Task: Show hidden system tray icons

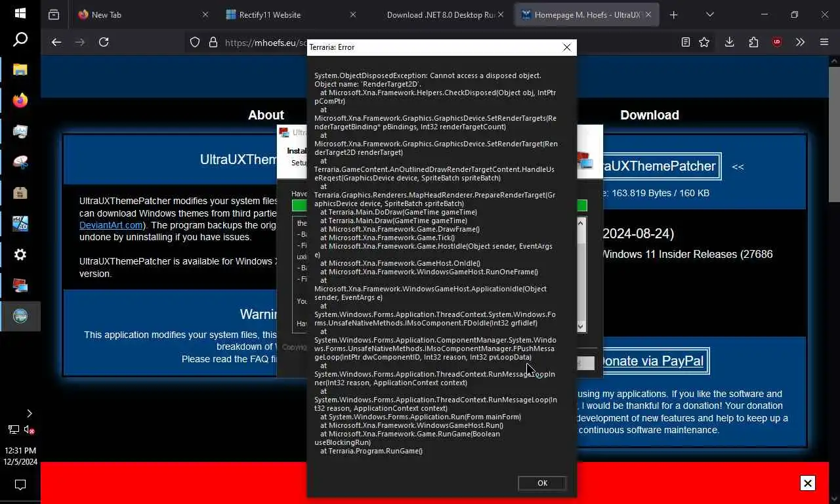Action: coord(29,413)
